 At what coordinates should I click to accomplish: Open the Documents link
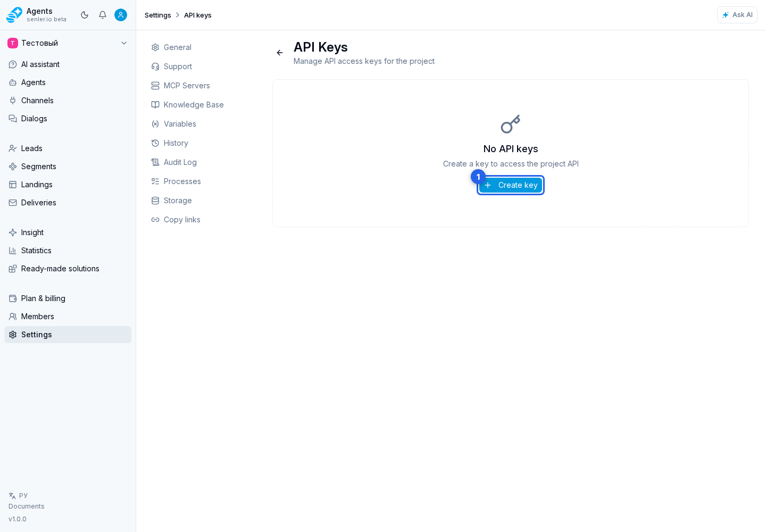point(27,506)
